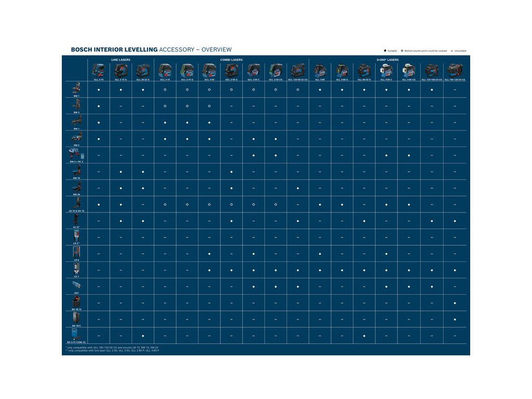Click the GLL 80-33 G laser image

coord(364,71)
